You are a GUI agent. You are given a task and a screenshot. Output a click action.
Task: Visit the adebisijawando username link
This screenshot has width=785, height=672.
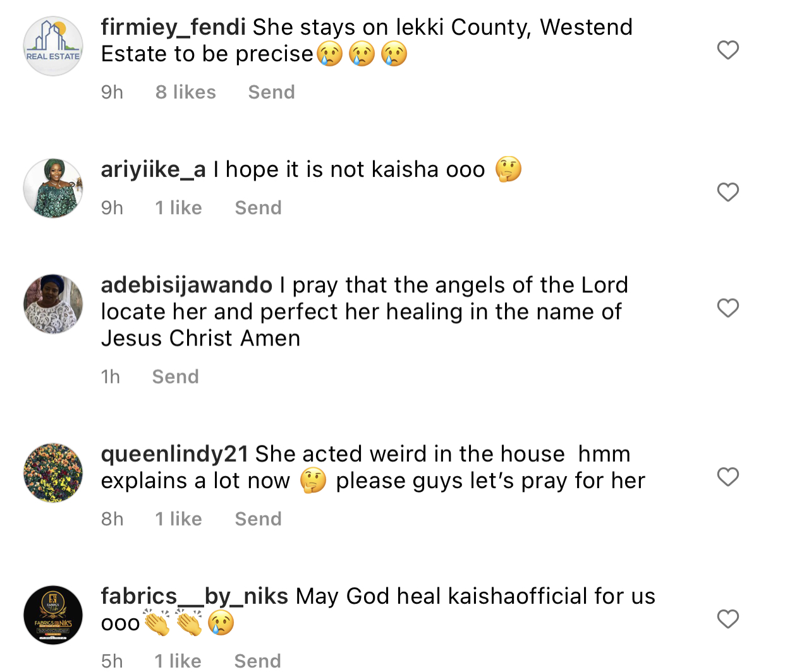coord(186,285)
